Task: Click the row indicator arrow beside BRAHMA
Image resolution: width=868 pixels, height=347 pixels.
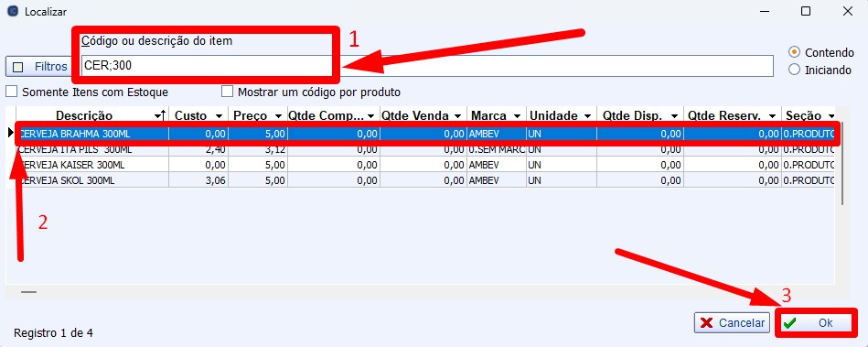Action: point(10,134)
